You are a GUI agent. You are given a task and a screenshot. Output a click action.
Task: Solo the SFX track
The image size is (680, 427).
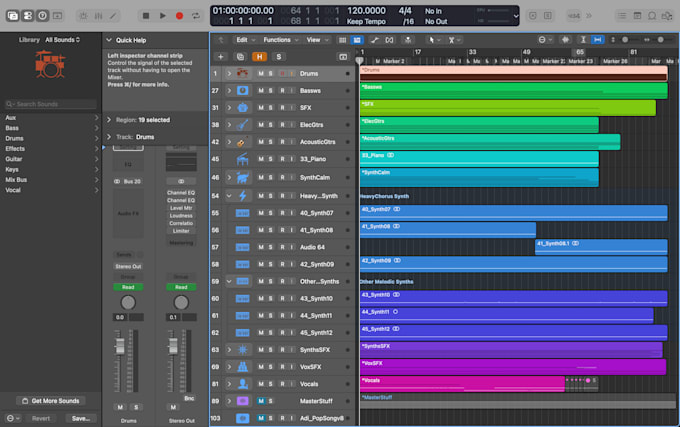(x=271, y=108)
